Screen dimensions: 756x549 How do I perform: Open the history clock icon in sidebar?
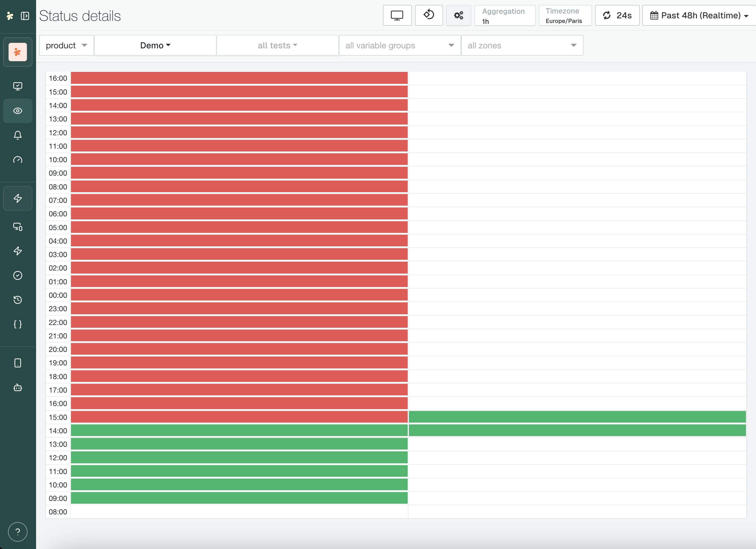coord(18,300)
